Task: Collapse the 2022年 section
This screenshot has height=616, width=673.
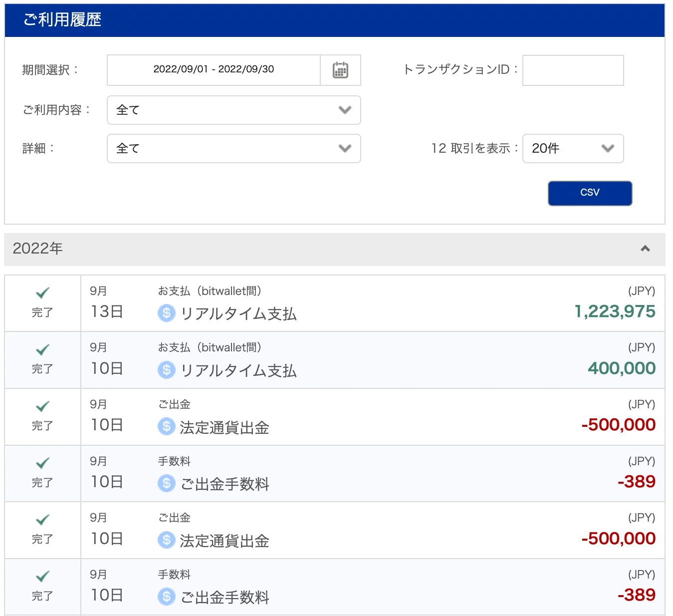Action: pos(645,249)
